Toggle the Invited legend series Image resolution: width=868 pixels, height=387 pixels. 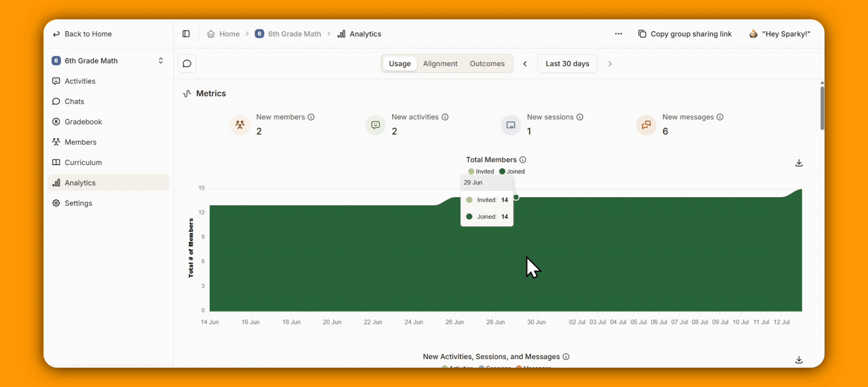481,171
